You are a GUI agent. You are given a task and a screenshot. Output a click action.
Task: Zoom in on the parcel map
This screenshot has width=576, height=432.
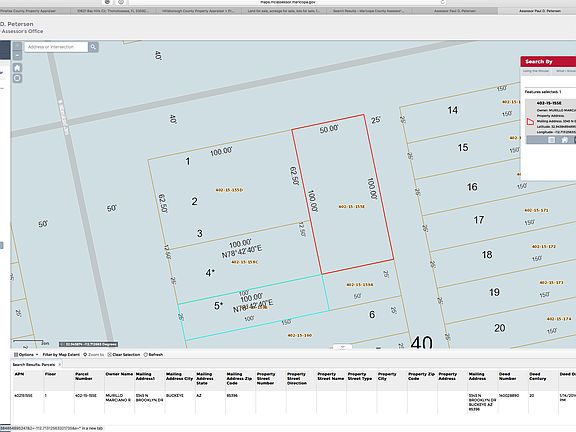coord(17,46)
